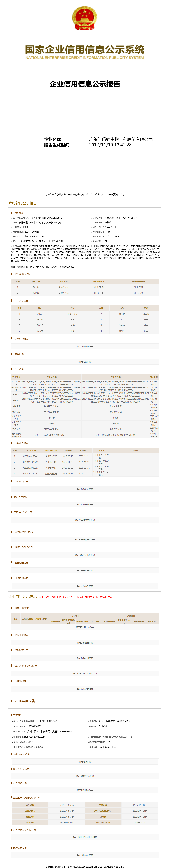Select the unified credit code 91440101MA59EX086L
This screenshot has height=868, width=170.
(50, 218)
